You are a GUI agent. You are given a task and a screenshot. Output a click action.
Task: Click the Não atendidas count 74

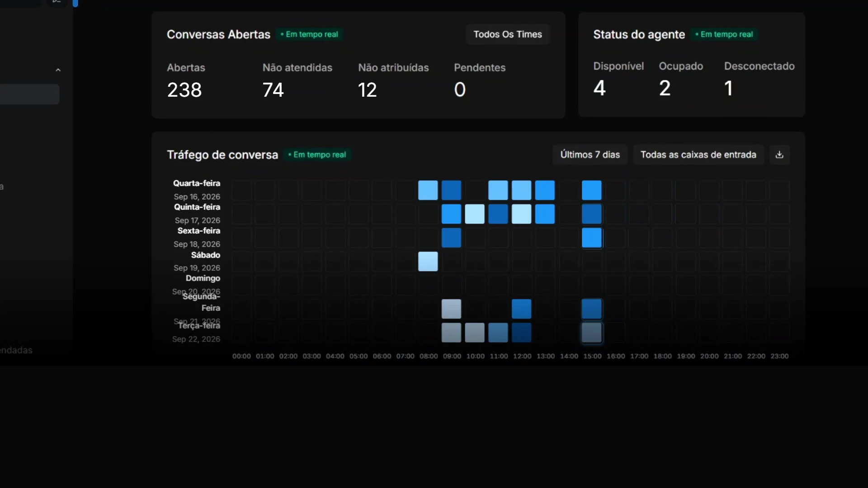point(273,90)
